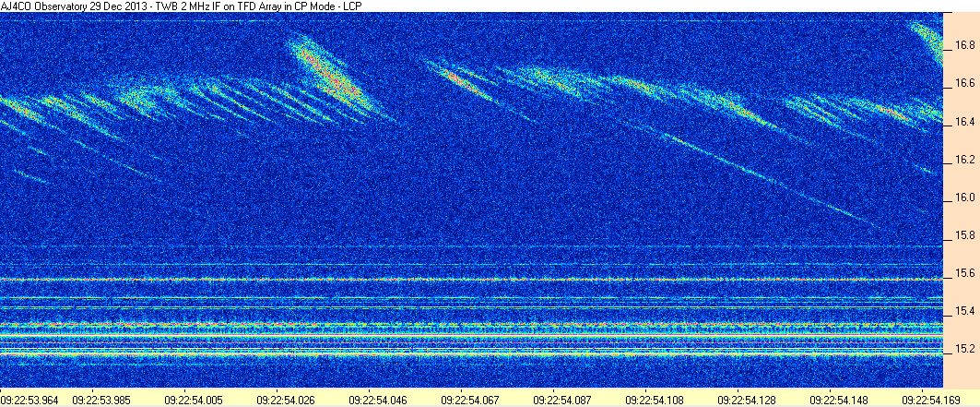The height and width of the screenshot is (407, 980).
Task: Click the 09:22:54.087 time label
Action: pos(561,398)
